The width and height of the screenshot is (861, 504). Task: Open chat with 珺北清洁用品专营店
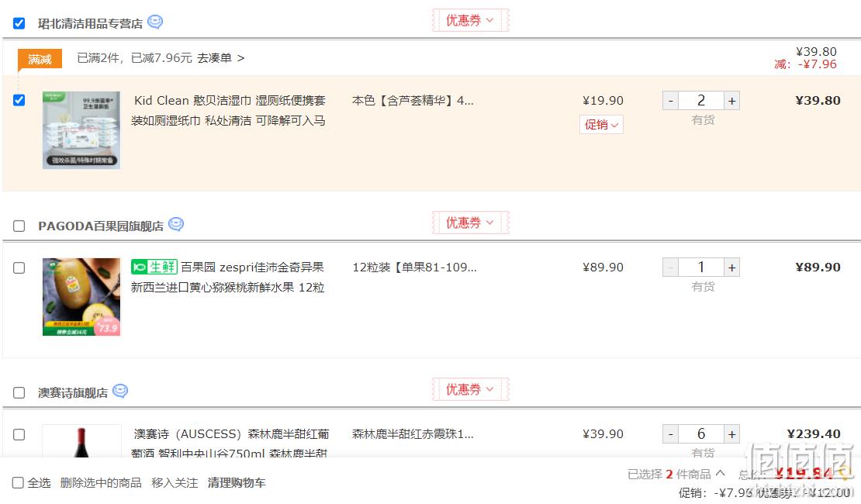tap(155, 22)
